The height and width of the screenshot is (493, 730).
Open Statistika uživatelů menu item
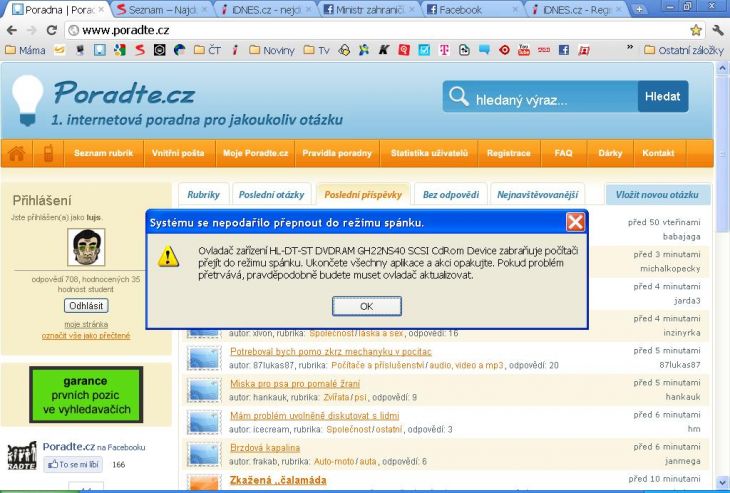[429, 153]
